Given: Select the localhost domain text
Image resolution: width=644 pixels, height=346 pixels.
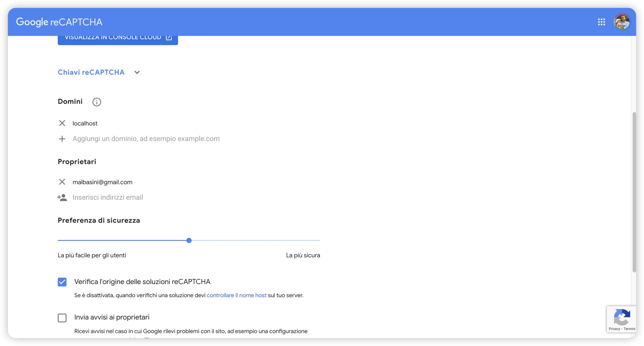Looking at the screenshot, I should coord(85,123).
